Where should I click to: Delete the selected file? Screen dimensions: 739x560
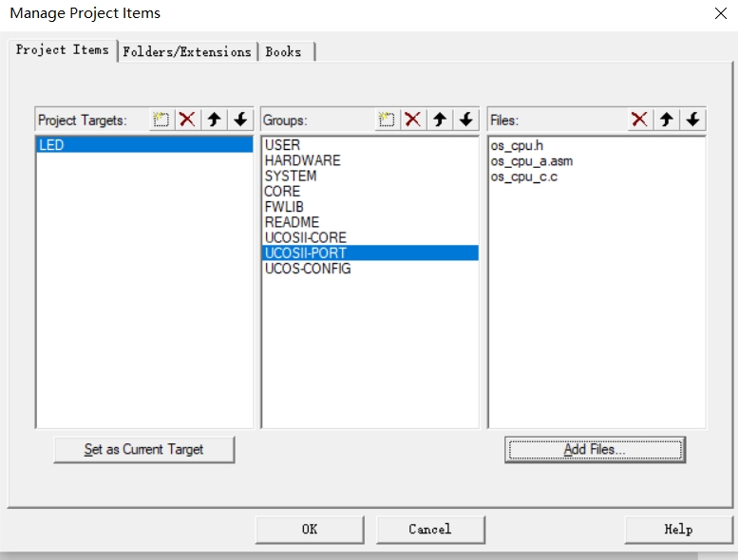point(639,120)
